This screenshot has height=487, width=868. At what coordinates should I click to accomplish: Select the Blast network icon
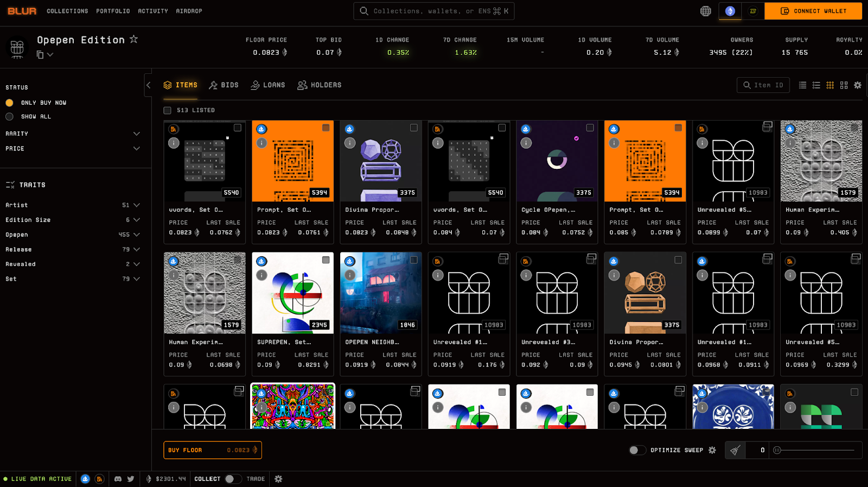pyautogui.click(x=753, y=11)
